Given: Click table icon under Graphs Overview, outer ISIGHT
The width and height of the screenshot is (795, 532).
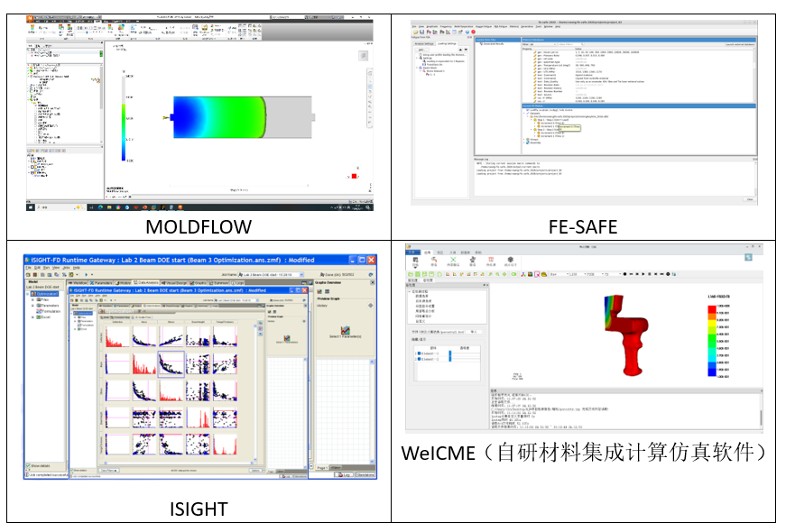Looking at the screenshot, I should [x=327, y=291].
